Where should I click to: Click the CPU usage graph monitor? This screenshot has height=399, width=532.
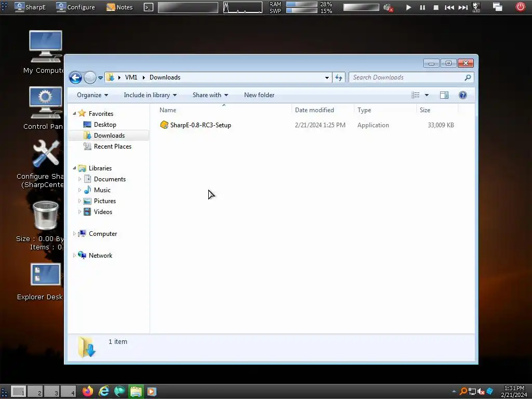click(x=243, y=7)
